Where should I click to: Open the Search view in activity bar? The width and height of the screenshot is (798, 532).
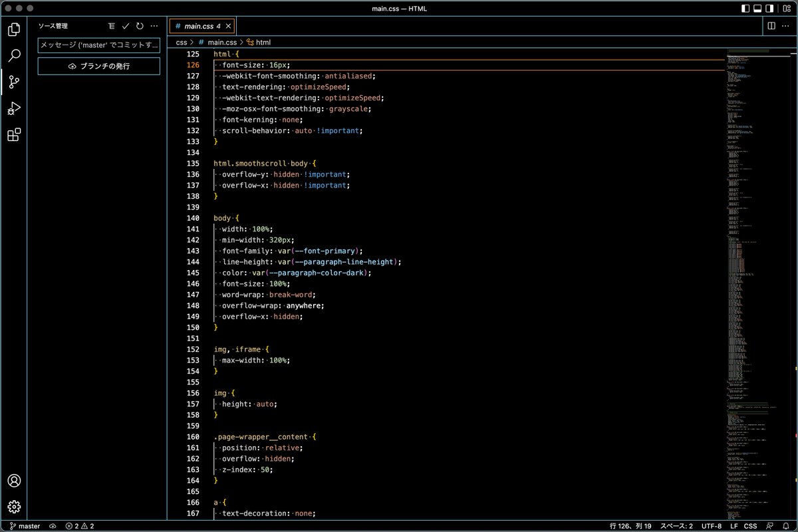14,56
